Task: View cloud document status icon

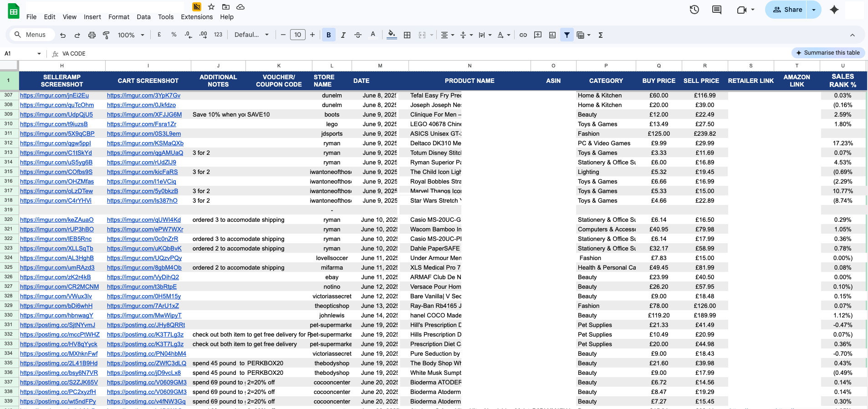Action: point(240,7)
